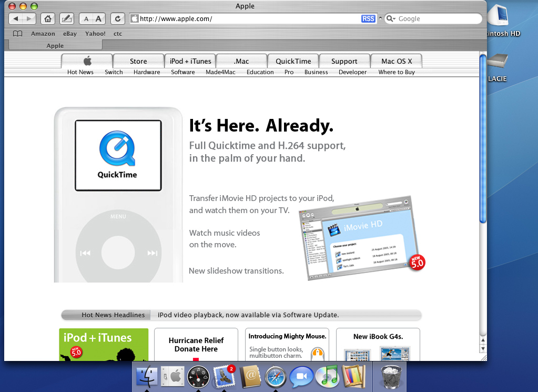Image resolution: width=538 pixels, height=392 pixels.
Task: Click the Hardware sub-navigation link
Action: 147,72
